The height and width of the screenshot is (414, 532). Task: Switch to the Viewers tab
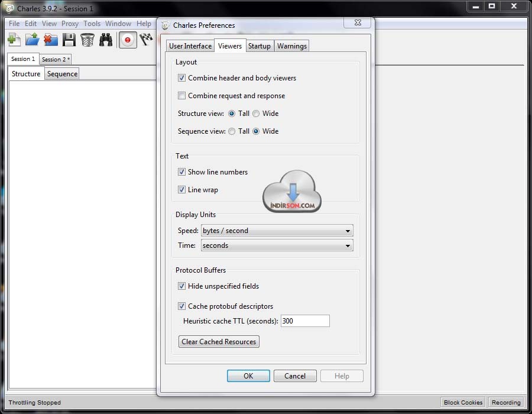[x=230, y=46]
